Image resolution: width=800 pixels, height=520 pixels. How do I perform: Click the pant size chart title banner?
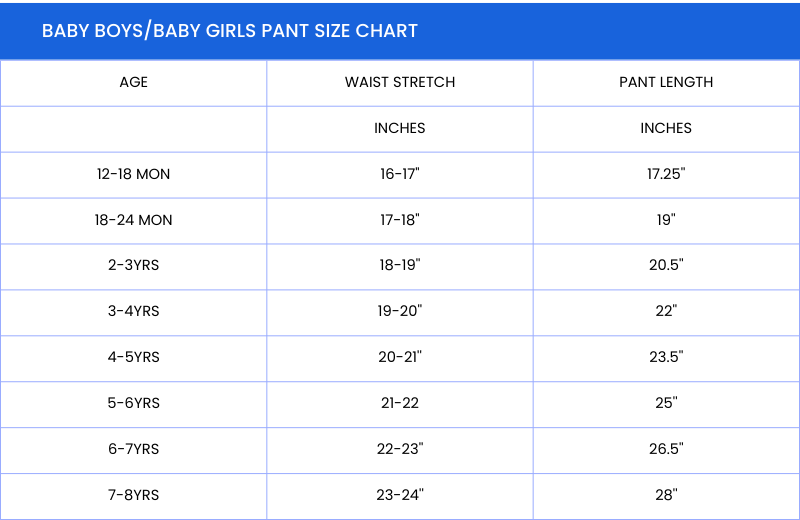[x=230, y=31]
